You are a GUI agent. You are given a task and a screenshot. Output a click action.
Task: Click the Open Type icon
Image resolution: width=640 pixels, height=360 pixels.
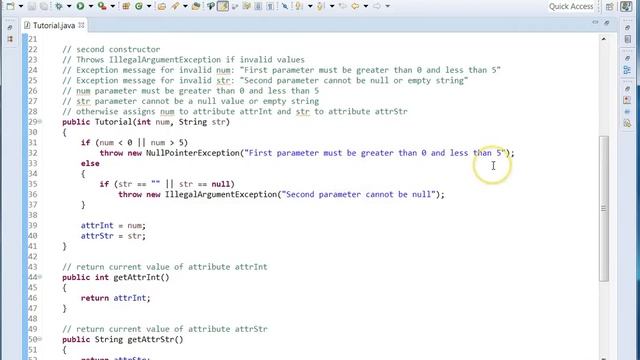pos(162,6)
